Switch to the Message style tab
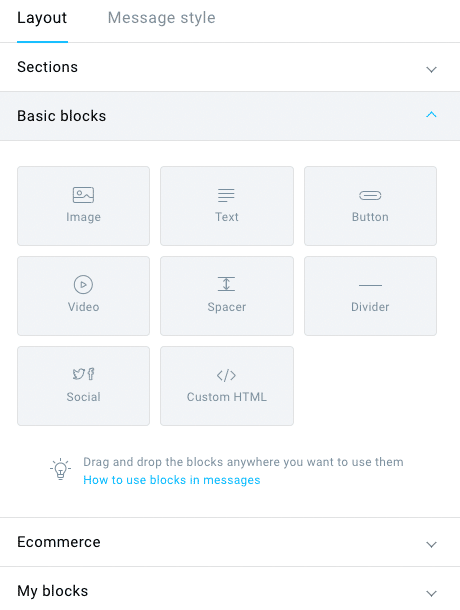The image size is (460, 610). 162,18
